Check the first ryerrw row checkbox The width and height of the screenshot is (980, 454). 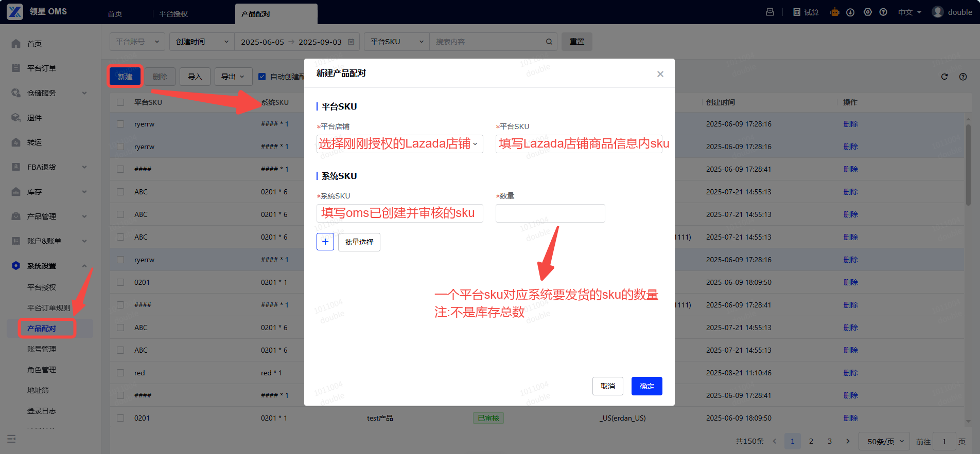click(120, 124)
